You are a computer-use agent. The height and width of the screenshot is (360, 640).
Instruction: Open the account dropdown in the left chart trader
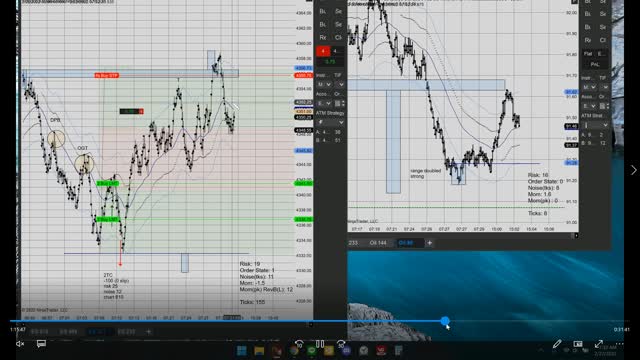click(x=324, y=104)
